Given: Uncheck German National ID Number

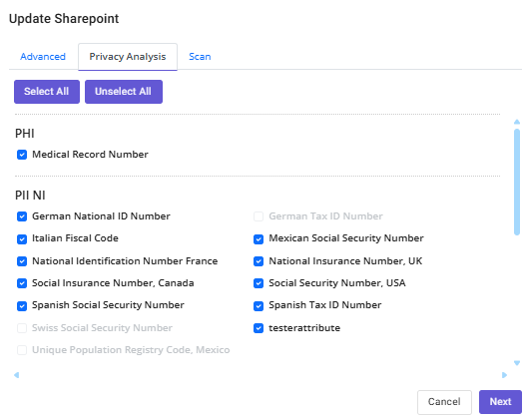Looking at the screenshot, I should click(x=22, y=216).
